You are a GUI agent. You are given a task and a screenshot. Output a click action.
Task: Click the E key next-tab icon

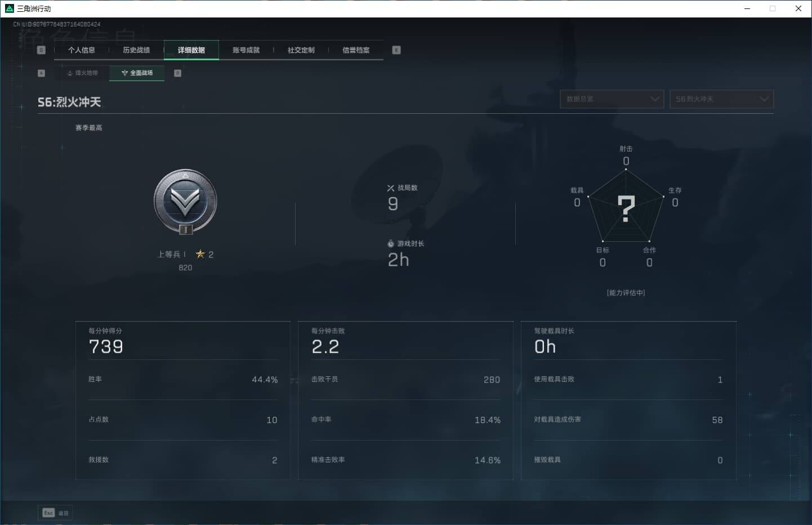click(x=396, y=50)
